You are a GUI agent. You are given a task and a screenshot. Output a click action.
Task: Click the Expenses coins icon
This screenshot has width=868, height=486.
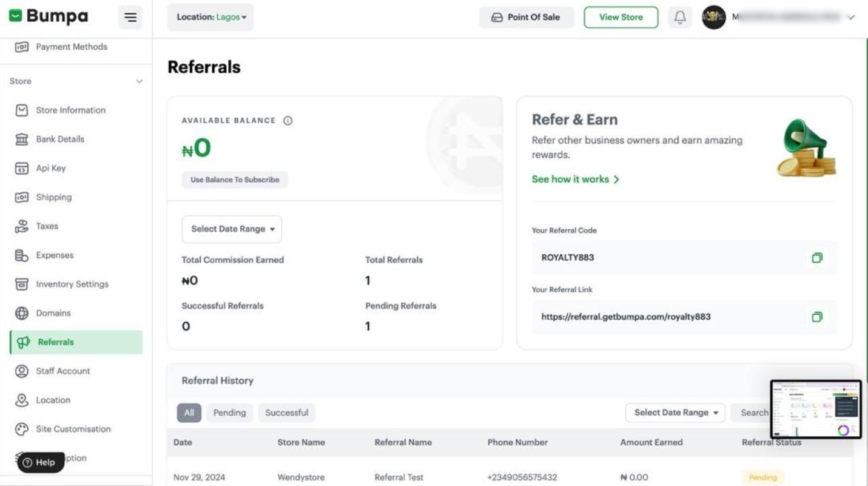point(22,255)
